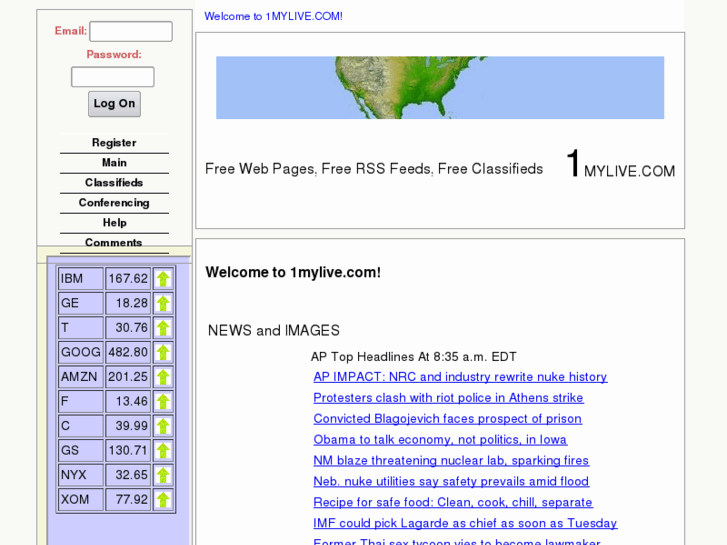Open Comments in the sidebar menu
The image size is (727, 545).
[x=114, y=243]
